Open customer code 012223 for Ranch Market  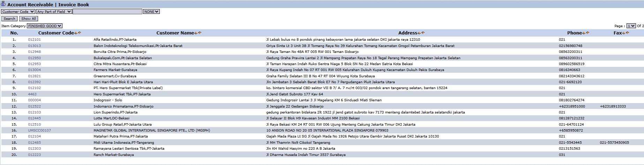click(35, 155)
